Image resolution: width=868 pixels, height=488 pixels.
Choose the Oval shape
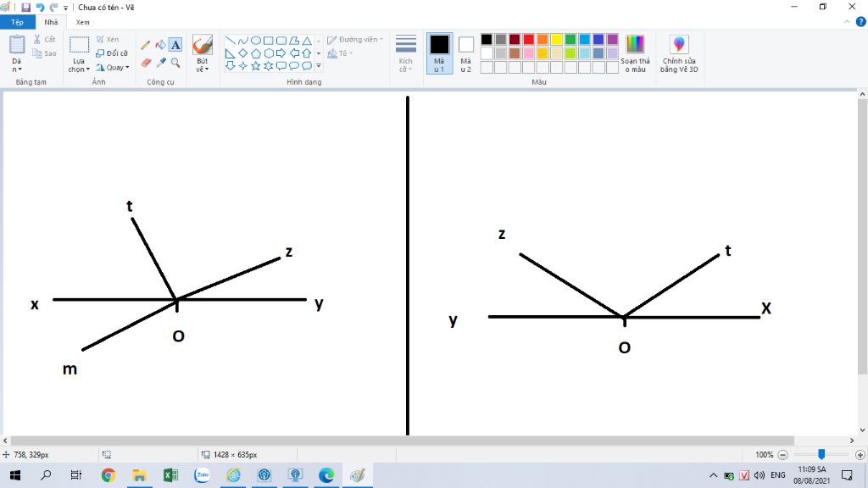click(x=256, y=41)
